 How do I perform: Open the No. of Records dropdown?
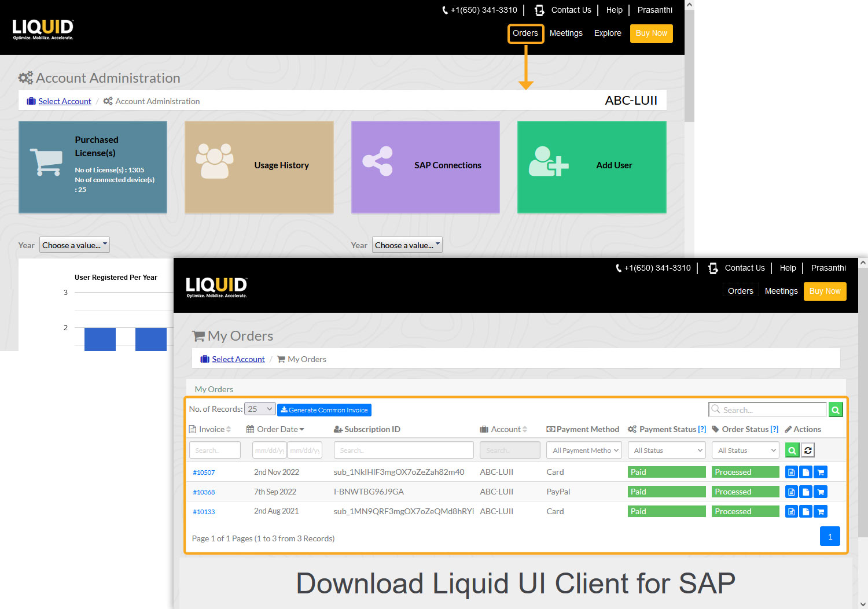coord(260,409)
